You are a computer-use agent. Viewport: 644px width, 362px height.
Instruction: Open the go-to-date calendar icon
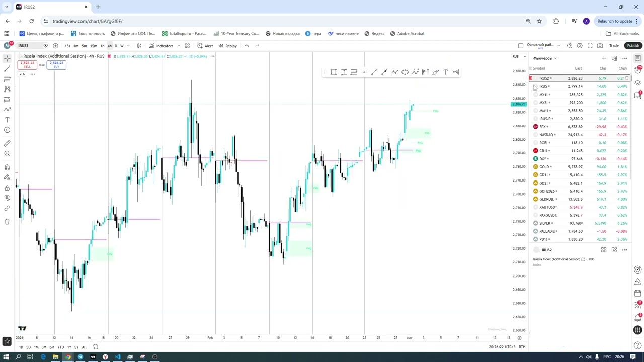[x=95, y=347]
